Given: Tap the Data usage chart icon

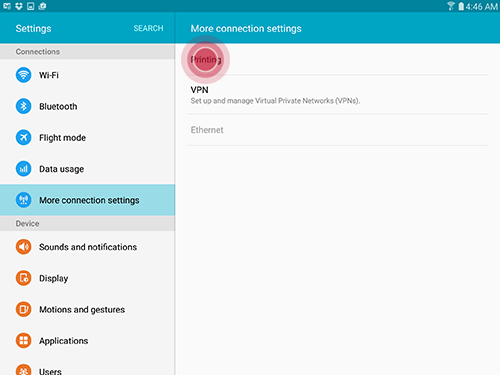Looking at the screenshot, I should point(23,169).
